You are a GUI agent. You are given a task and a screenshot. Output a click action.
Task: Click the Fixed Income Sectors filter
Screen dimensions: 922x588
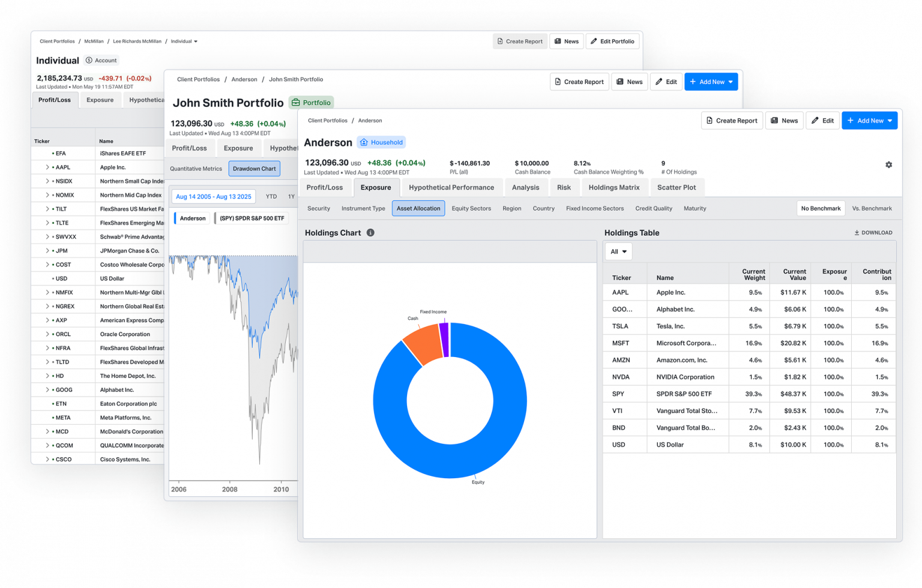pos(595,208)
